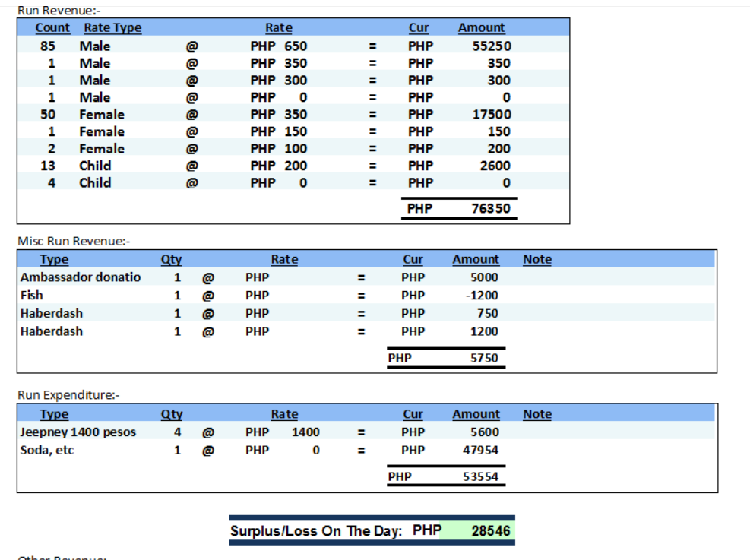Click the Jeepney 1400 pesos expenditure entry
The width and height of the screenshot is (750, 560).
click(78, 432)
